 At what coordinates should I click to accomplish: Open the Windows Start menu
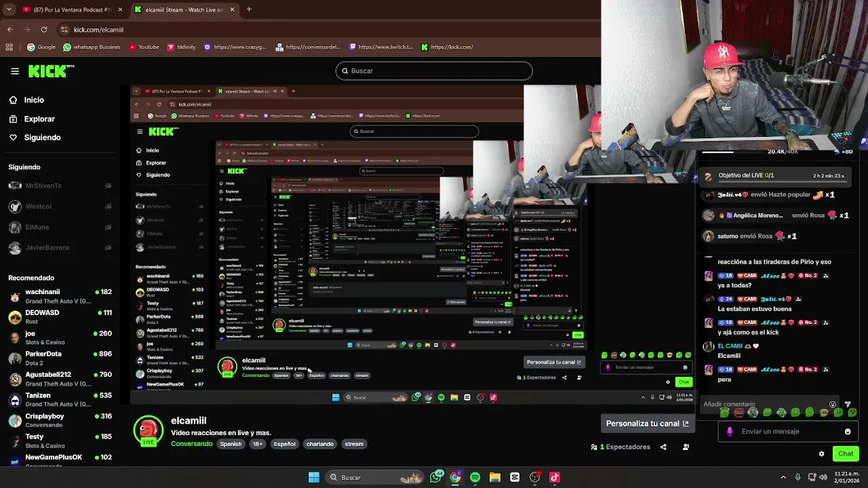[314, 477]
